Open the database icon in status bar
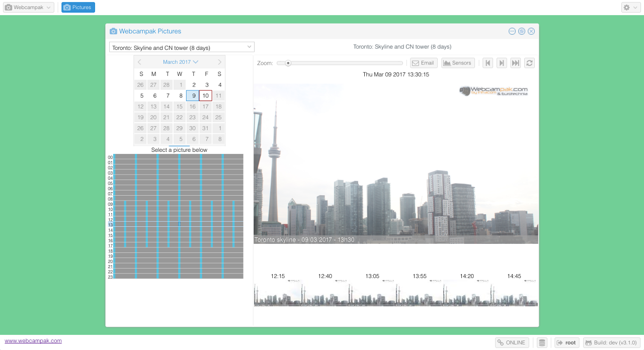644x350 pixels. 542,343
